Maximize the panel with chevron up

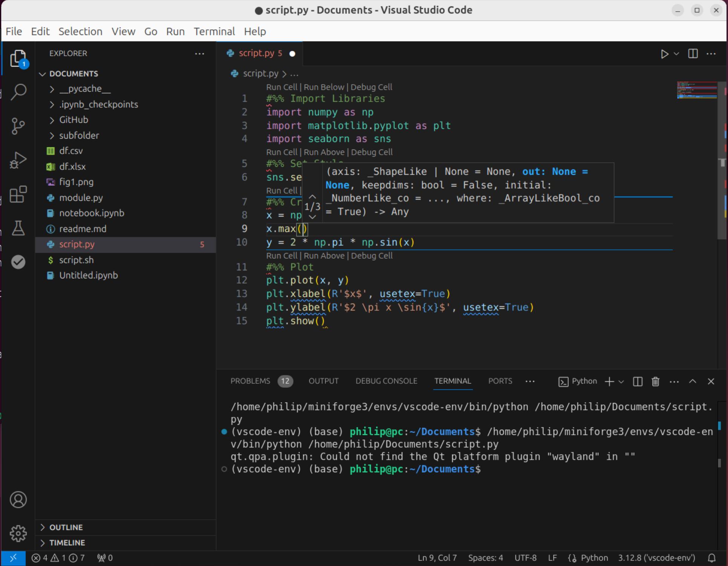pos(692,381)
